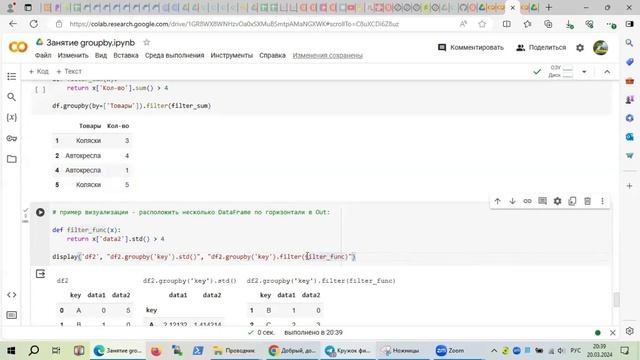Add page to browser favorites star
The height and width of the screenshot is (360, 640).
tap(482, 24)
